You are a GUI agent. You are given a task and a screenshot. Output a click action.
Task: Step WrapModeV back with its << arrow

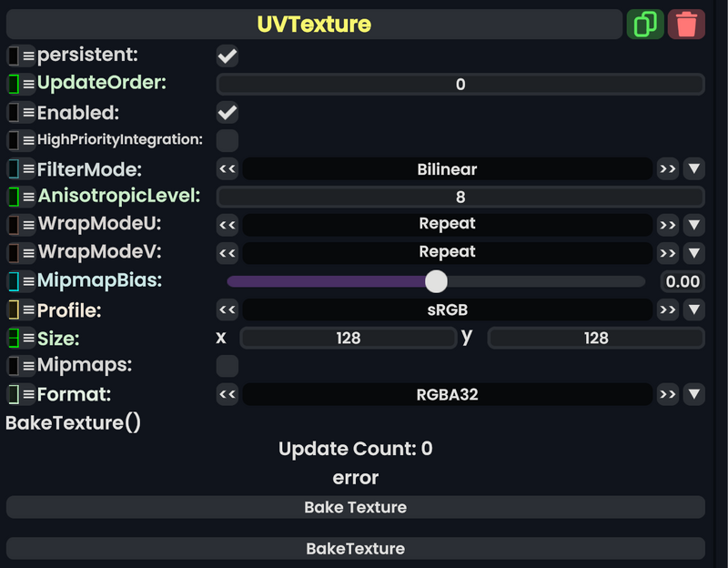pos(227,252)
